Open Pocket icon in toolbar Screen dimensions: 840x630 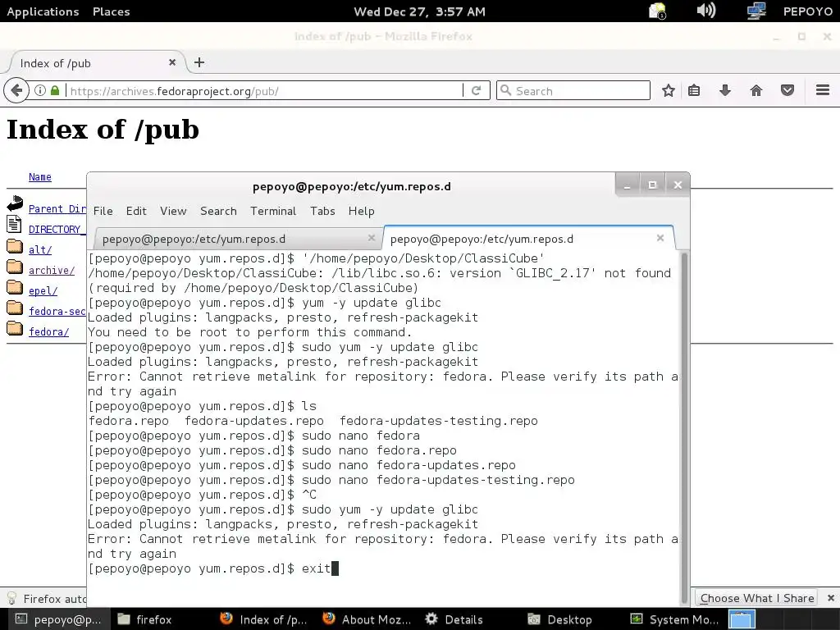pyautogui.click(x=787, y=90)
